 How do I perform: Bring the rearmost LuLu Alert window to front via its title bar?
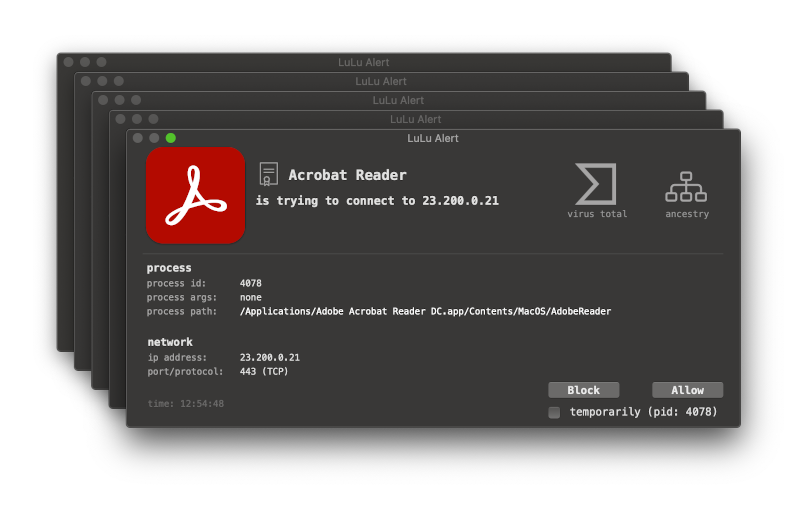[364, 62]
